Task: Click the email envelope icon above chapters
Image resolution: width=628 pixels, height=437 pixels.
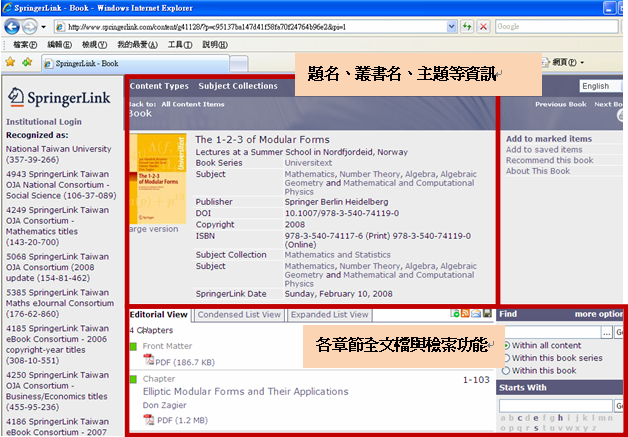Action: click(x=476, y=313)
